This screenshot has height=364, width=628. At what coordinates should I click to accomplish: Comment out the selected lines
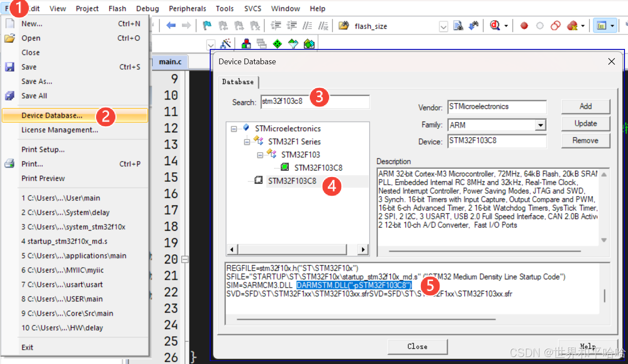pyautogui.click(x=308, y=26)
